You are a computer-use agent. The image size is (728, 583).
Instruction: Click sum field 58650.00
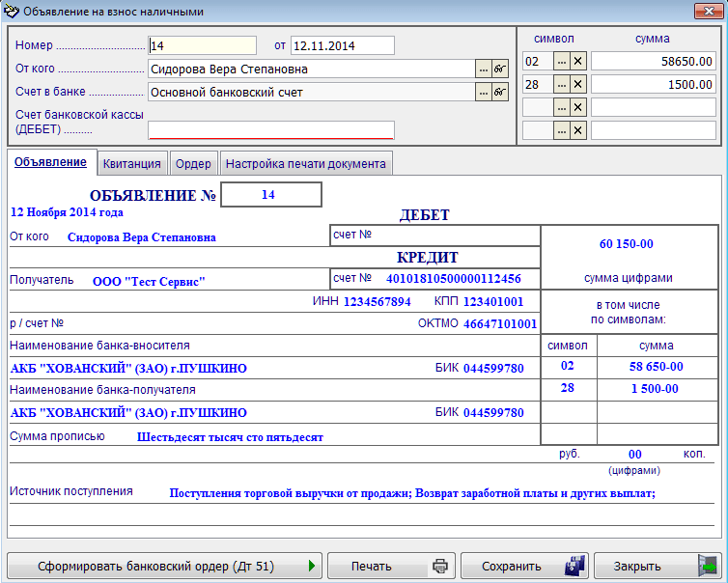pyautogui.click(x=654, y=61)
